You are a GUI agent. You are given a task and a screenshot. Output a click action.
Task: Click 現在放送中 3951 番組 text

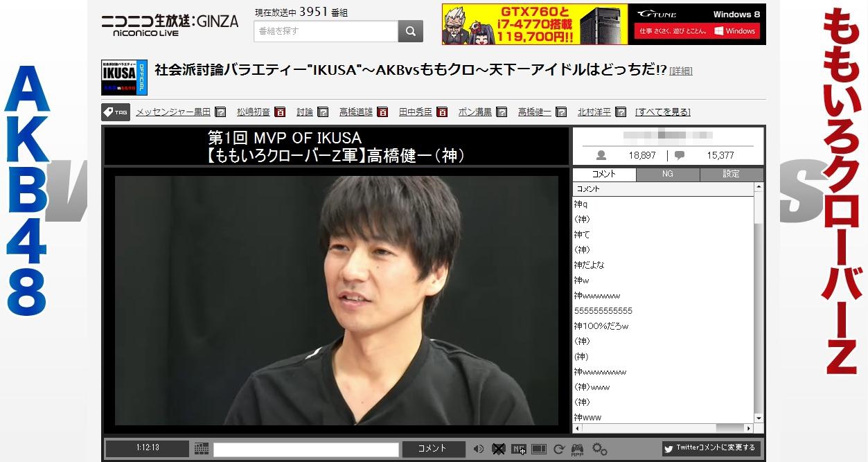[x=301, y=12]
